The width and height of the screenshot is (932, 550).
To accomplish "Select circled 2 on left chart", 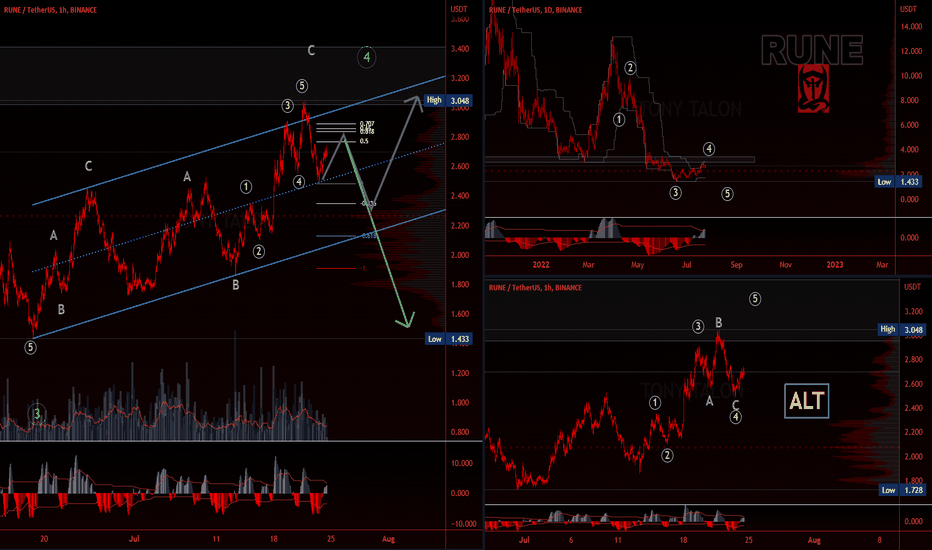I will (x=259, y=252).
